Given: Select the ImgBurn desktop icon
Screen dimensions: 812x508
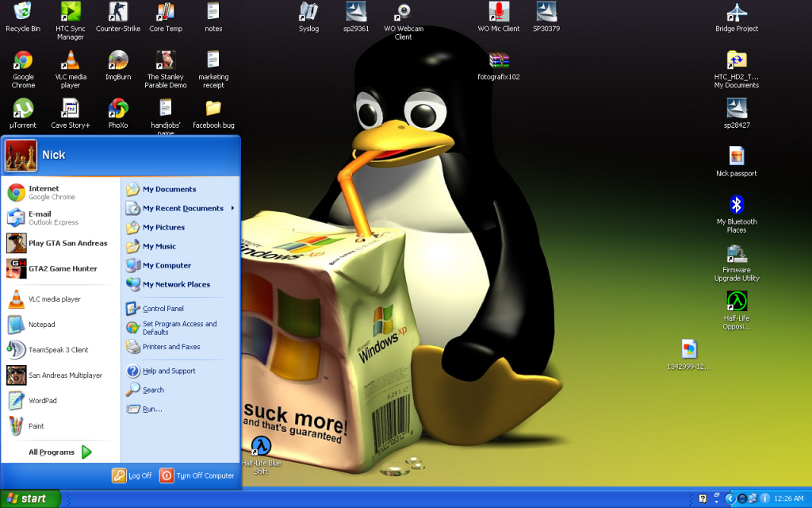Looking at the screenshot, I should tap(118, 65).
